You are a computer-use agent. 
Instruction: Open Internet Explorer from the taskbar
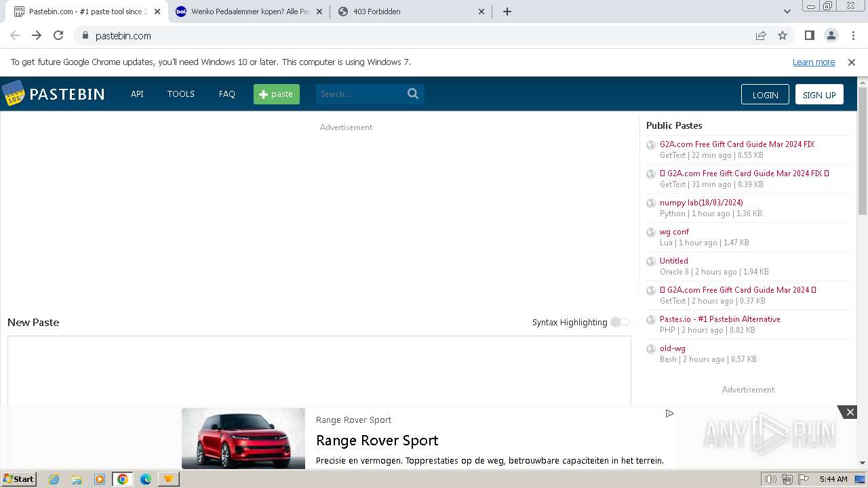coord(54,479)
